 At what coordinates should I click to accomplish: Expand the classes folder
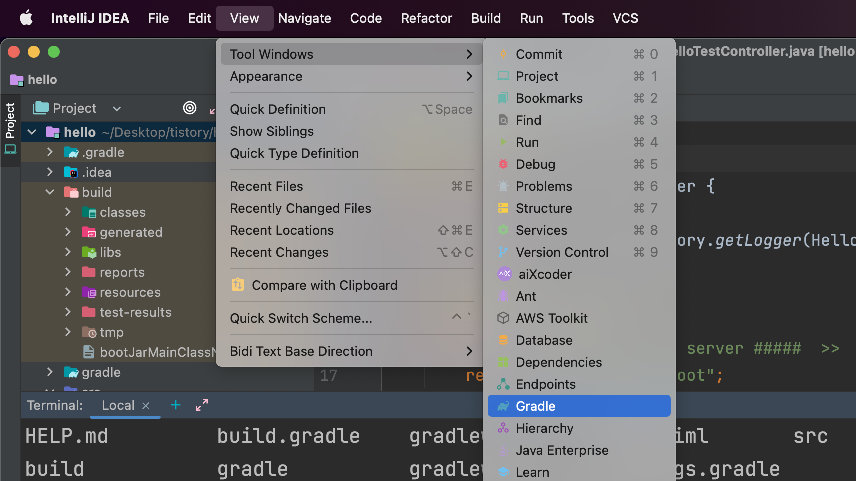click(68, 212)
